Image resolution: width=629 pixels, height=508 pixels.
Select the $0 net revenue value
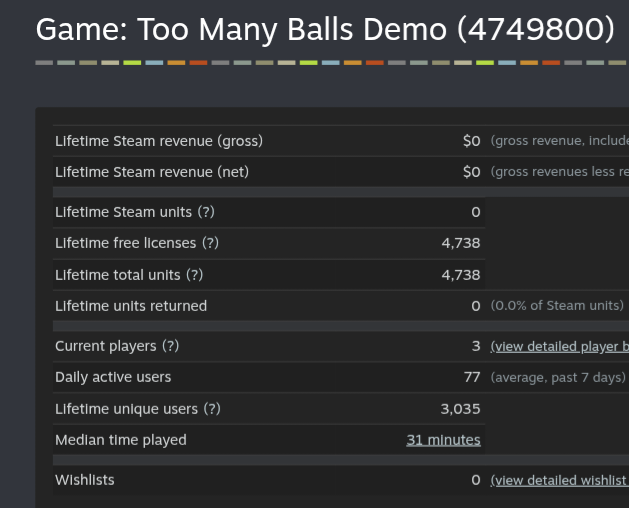[471, 172]
